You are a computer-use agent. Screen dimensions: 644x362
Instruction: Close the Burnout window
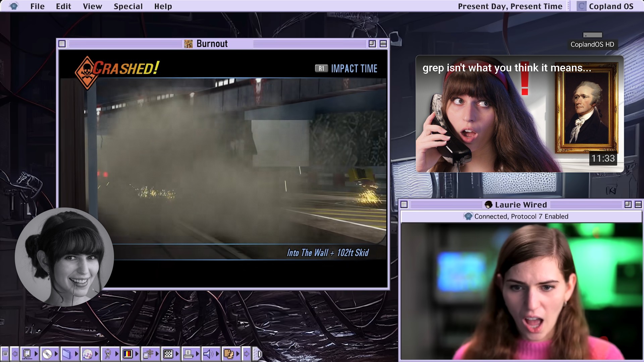pyautogui.click(x=62, y=44)
